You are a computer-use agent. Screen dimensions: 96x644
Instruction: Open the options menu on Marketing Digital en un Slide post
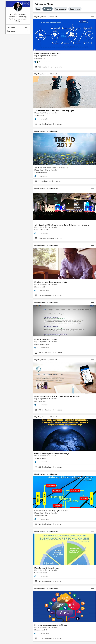93,17
